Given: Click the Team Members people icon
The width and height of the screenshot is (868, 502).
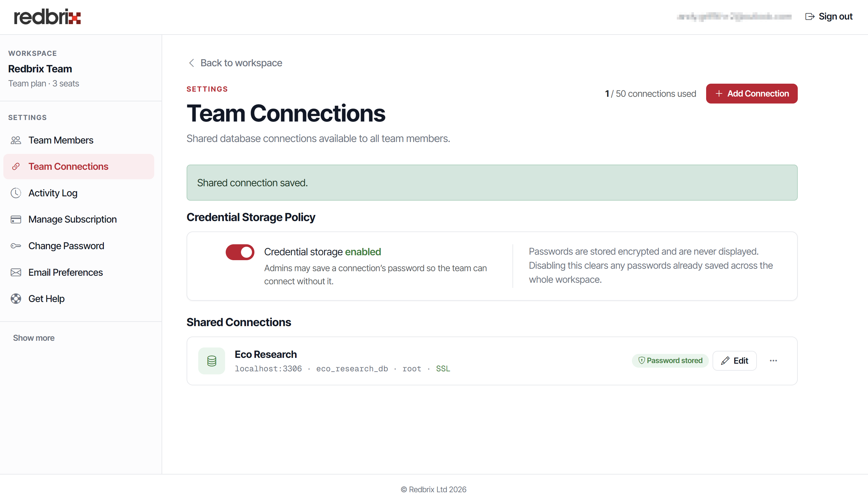Looking at the screenshot, I should point(16,140).
